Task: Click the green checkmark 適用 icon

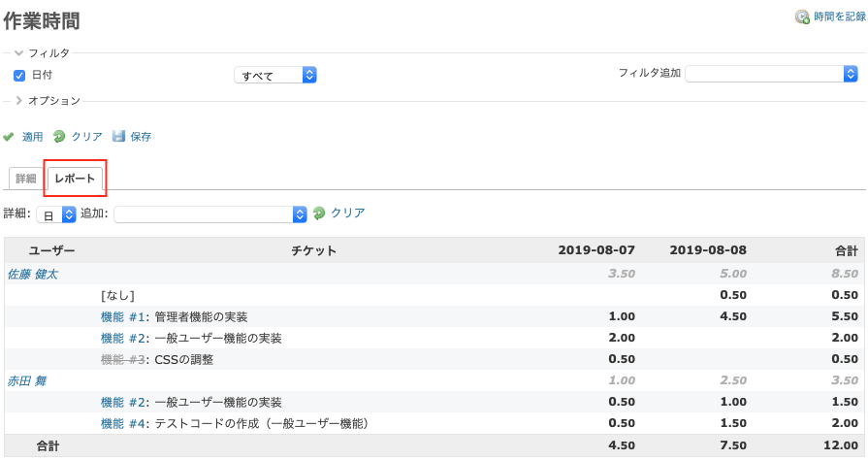Action: pyautogui.click(x=9, y=136)
